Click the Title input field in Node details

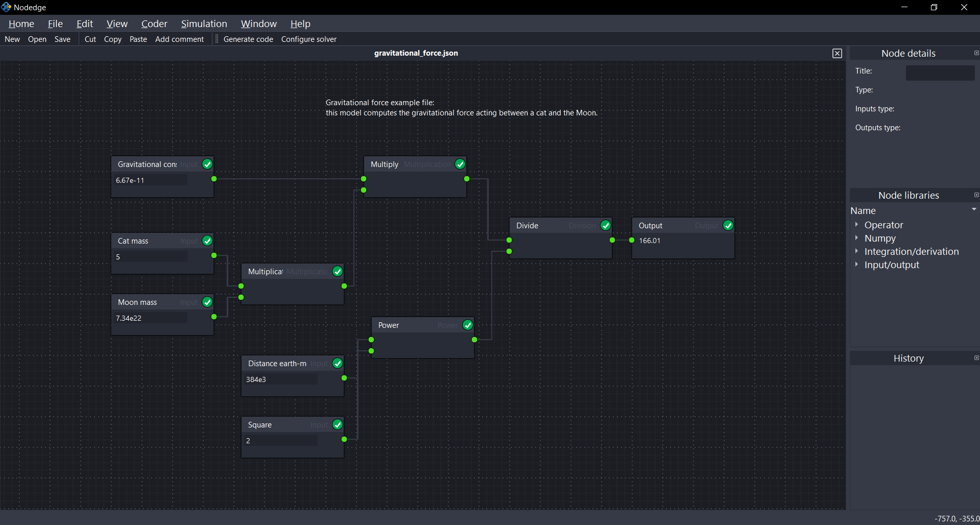(940, 73)
